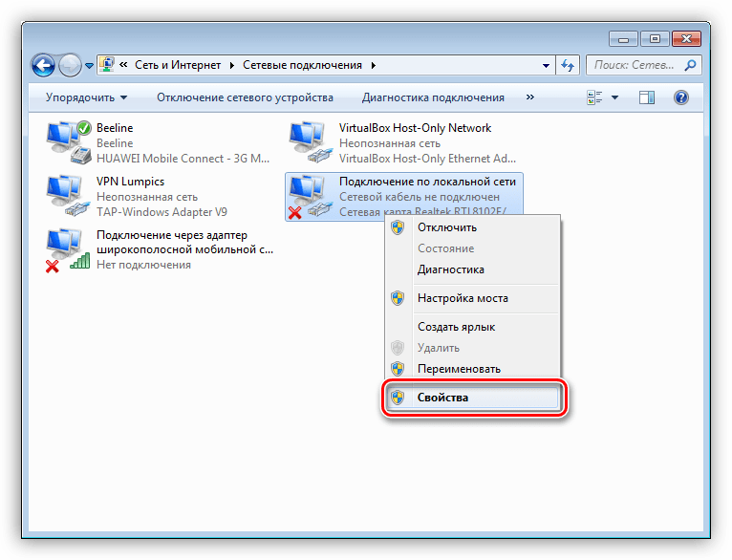Select the mobile broadband adapter icon

[x=68, y=250]
